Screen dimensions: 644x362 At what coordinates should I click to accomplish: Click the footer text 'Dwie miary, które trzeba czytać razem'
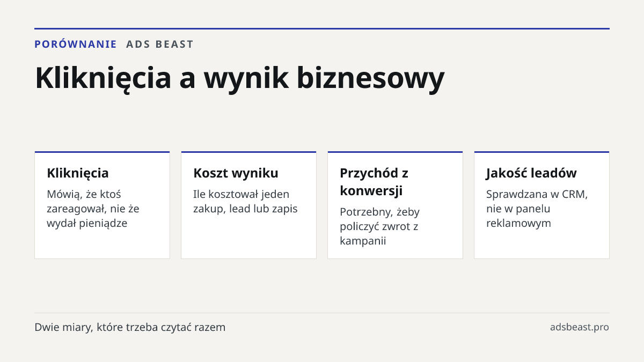coord(130,327)
